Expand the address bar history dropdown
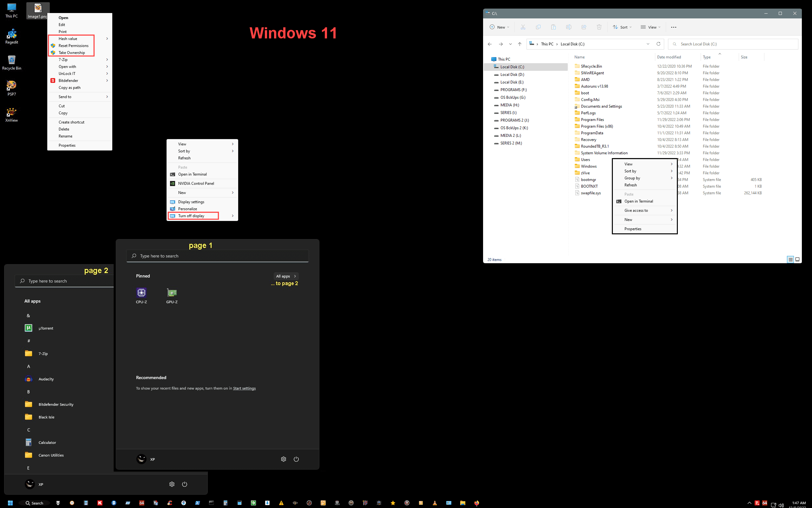The height and width of the screenshot is (508, 812). [x=648, y=44]
